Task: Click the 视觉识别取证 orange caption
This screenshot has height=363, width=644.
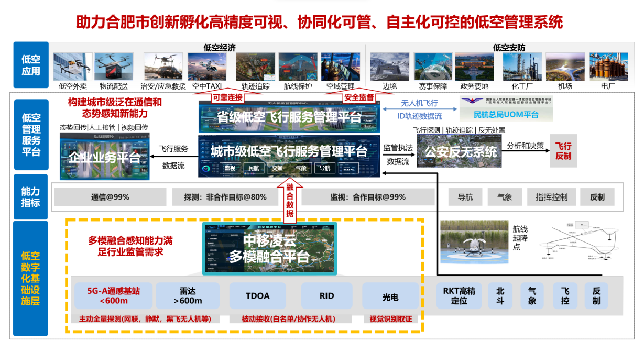Action: [390, 318]
